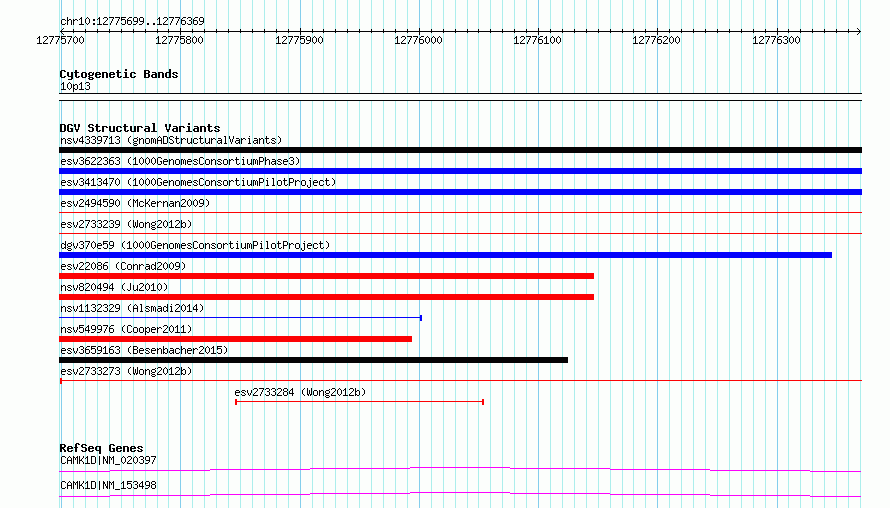Select the blue esv3413470 variant bar

point(460,192)
